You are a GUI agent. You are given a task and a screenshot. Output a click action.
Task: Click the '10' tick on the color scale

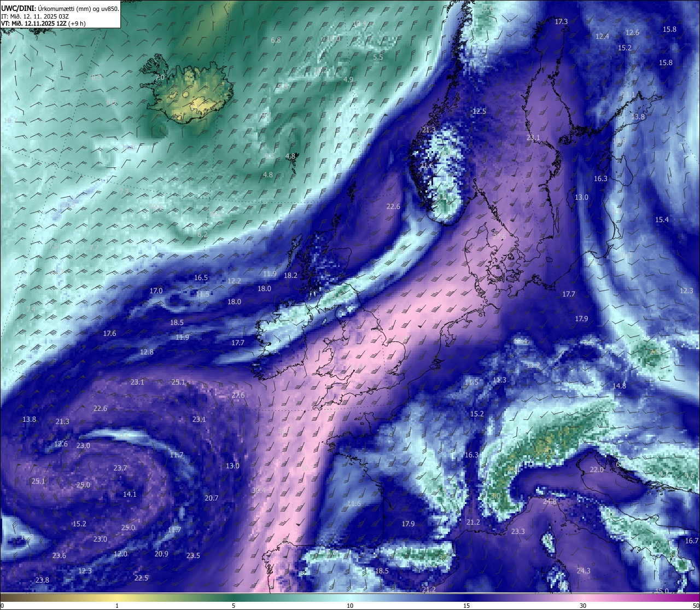[x=350, y=606]
